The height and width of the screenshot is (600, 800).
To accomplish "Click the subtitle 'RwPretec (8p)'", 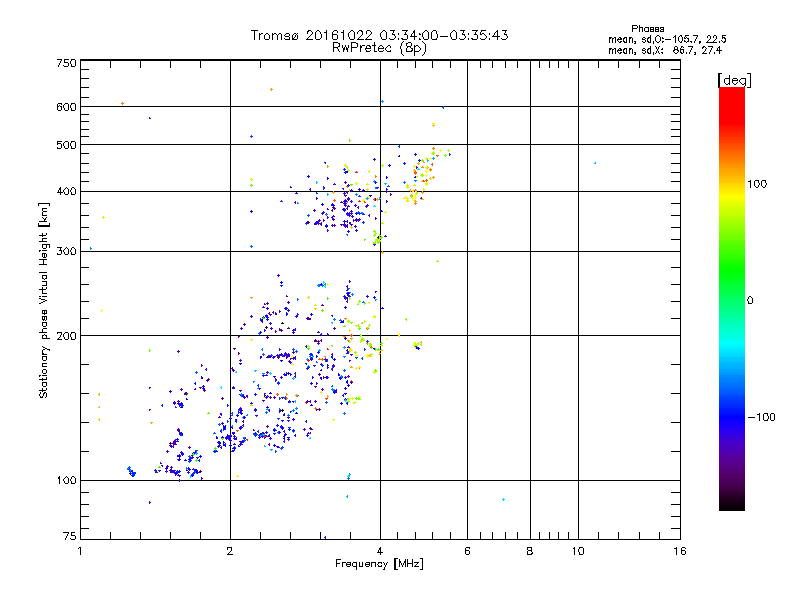I will pyautogui.click(x=379, y=48).
